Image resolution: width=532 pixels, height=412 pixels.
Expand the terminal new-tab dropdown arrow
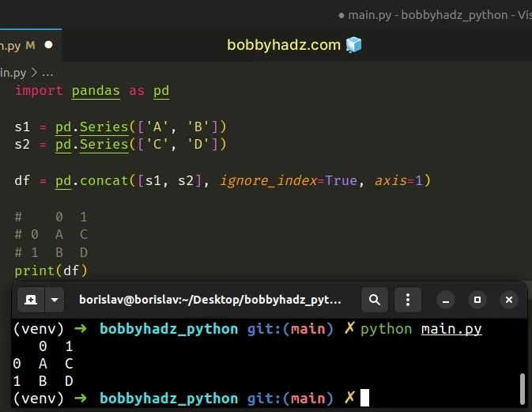tap(55, 300)
